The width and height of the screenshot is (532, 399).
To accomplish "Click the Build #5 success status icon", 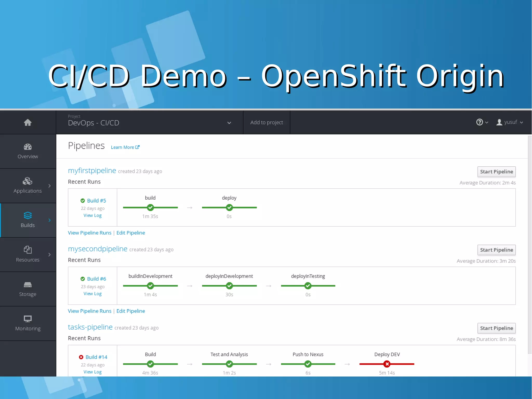I will tap(83, 201).
